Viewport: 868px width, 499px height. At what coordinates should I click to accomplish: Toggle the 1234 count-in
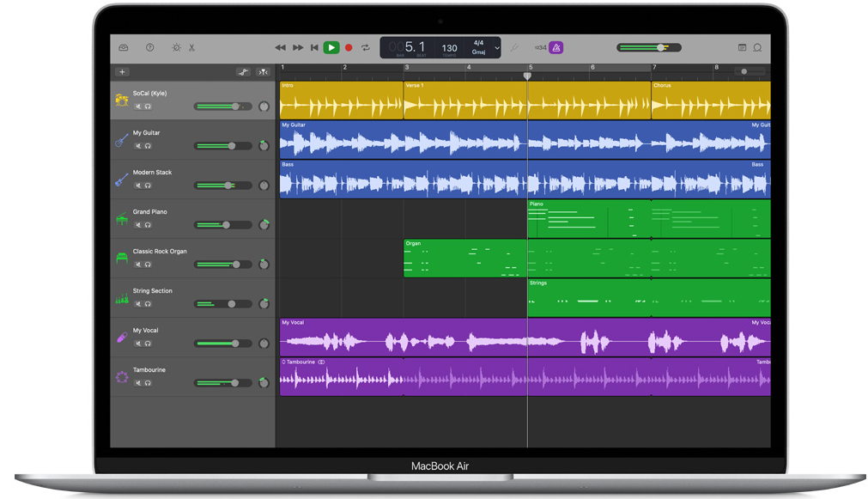point(540,47)
